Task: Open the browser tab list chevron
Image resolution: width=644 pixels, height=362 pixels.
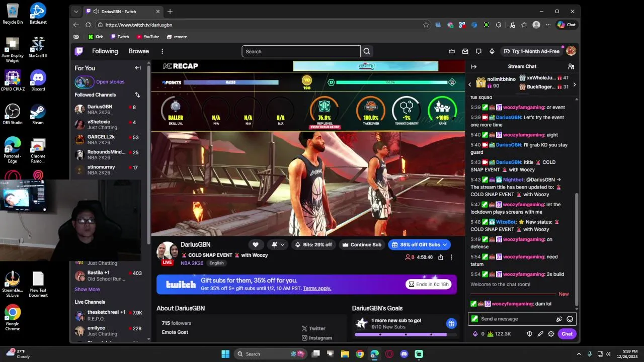Action: (76, 11)
